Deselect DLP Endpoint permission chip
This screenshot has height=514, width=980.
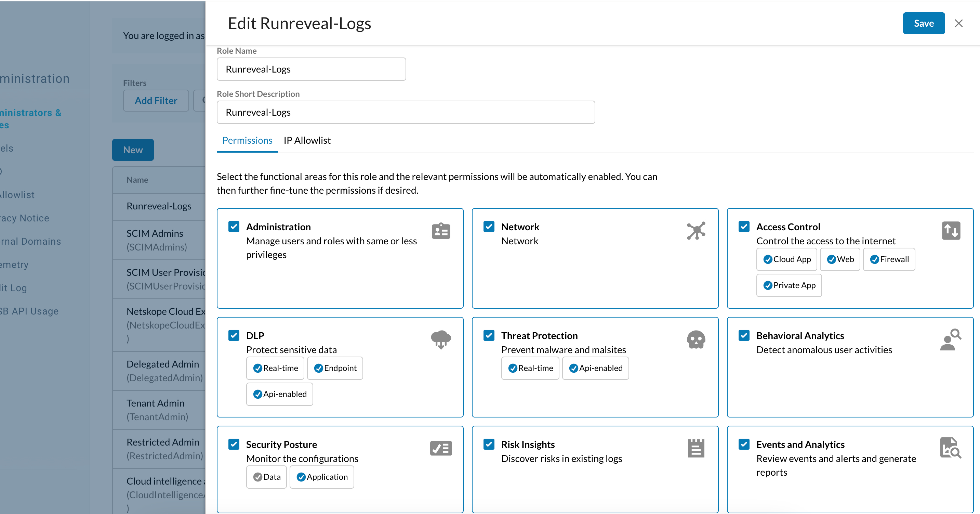[335, 368]
